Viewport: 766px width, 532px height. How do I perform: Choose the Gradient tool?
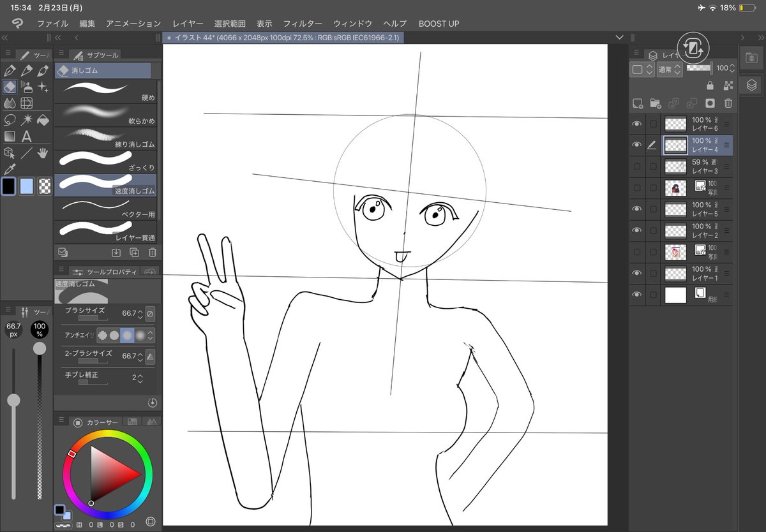click(8, 135)
